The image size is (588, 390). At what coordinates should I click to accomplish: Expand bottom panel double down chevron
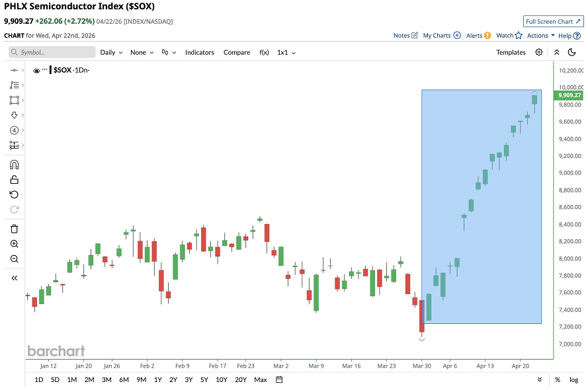pos(540,379)
